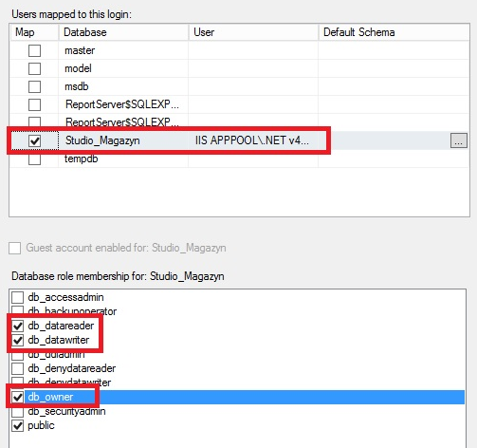This screenshot has width=477, height=448.
Task: Uncheck the Studio_Magazyn map checkbox
Action: pos(34,140)
